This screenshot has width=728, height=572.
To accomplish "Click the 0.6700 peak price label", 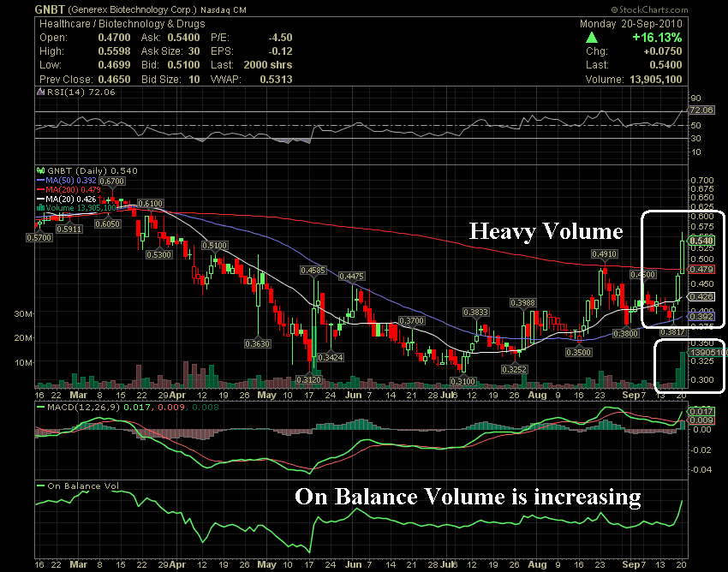I will pos(112,181).
